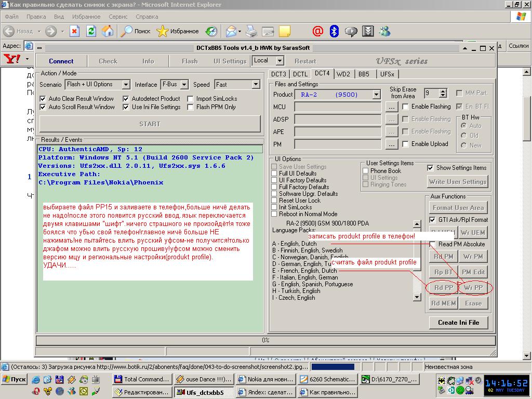Open the Справка menu

[x=147, y=17]
